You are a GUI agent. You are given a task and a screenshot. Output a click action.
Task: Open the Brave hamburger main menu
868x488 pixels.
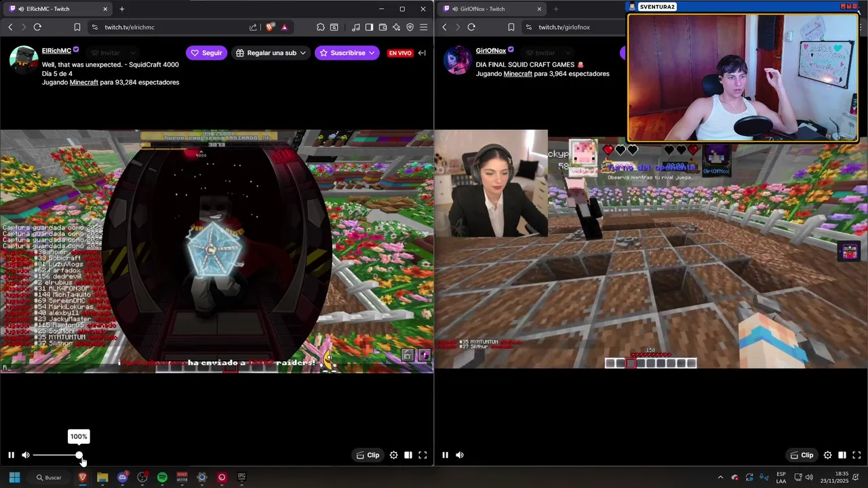424,27
